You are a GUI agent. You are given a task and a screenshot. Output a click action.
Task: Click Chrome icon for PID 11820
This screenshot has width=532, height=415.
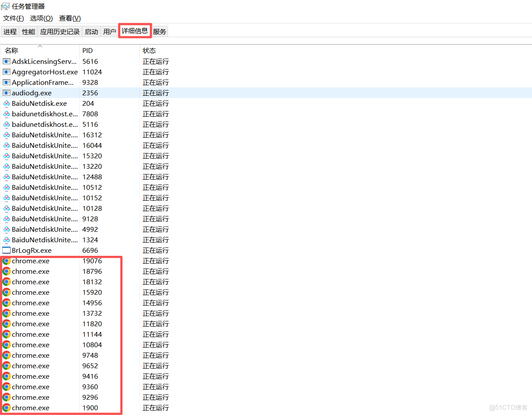click(x=7, y=324)
